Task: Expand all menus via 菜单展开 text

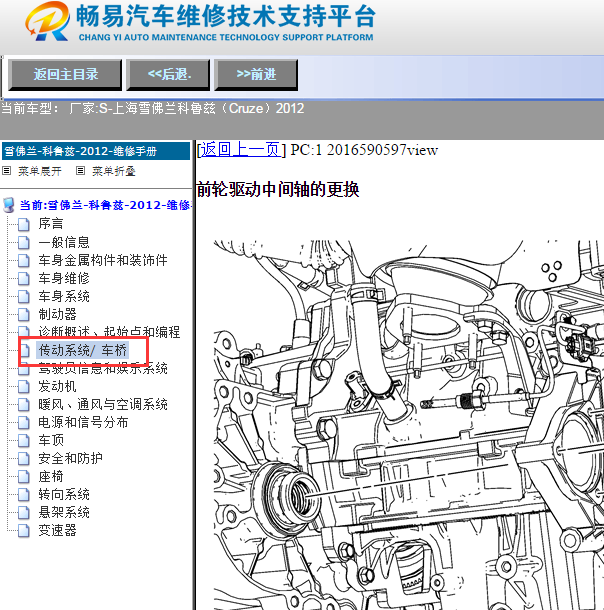Action: [x=40, y=171]
